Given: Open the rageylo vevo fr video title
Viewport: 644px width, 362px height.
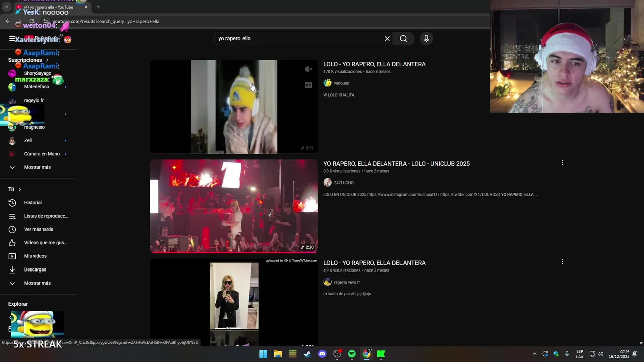Looking at the screenshot, I should [374, 263].
